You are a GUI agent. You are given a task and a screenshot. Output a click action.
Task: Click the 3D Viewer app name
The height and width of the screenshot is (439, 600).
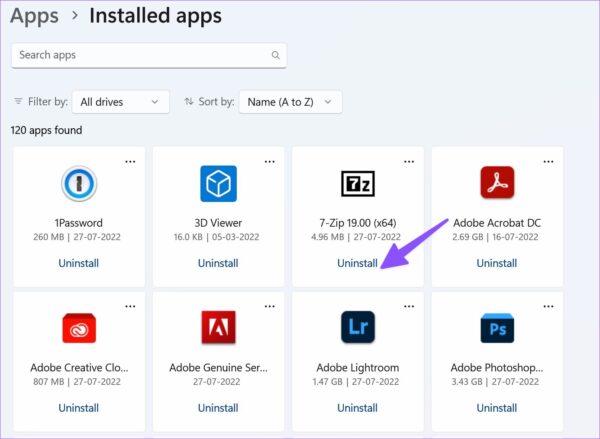coord(218,223)
